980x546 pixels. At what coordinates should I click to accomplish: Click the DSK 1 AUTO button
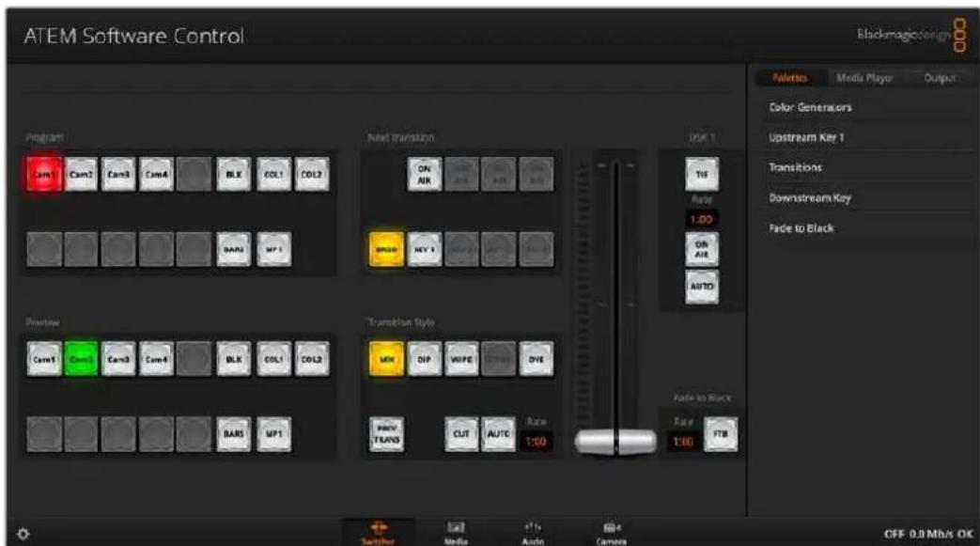[x=702, y=287]
